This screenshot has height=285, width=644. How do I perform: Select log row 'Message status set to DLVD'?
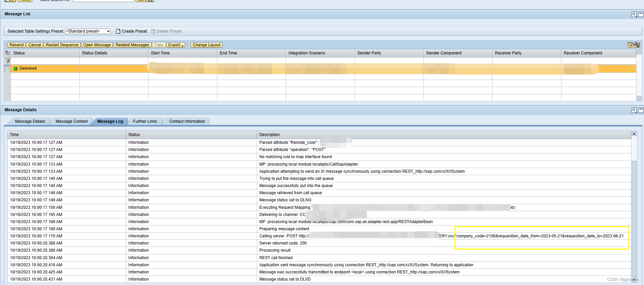(319, 279)
